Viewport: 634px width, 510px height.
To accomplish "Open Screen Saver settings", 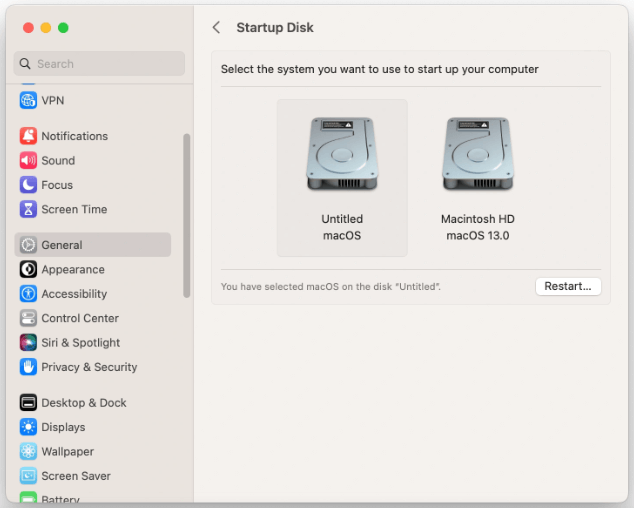I will 93,476.
